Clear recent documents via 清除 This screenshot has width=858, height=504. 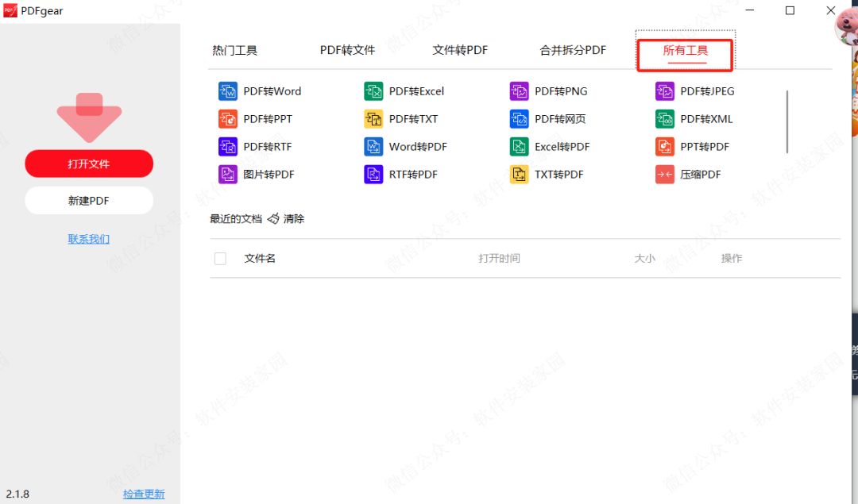pos(294,218)
